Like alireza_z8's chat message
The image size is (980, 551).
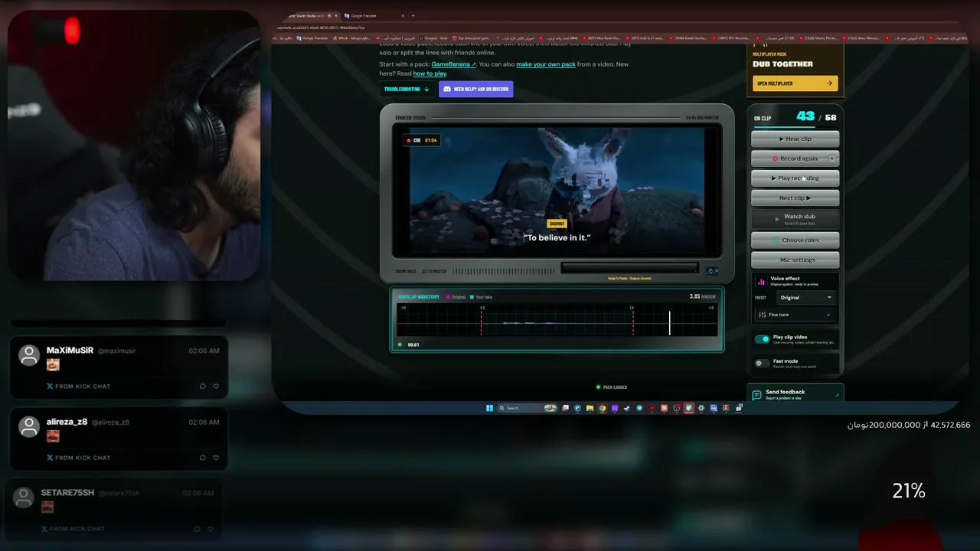coord(216,458)
